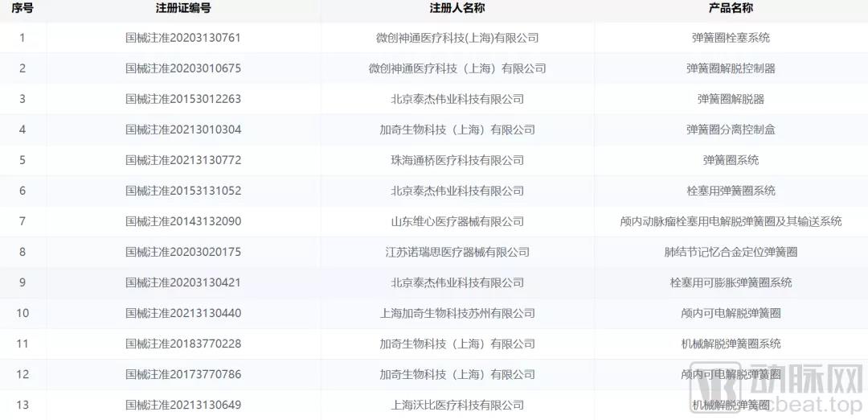The height and width of the screenshot is (420, 868).
Task: Click sequence number 10
Action: (x=23, y=313)
